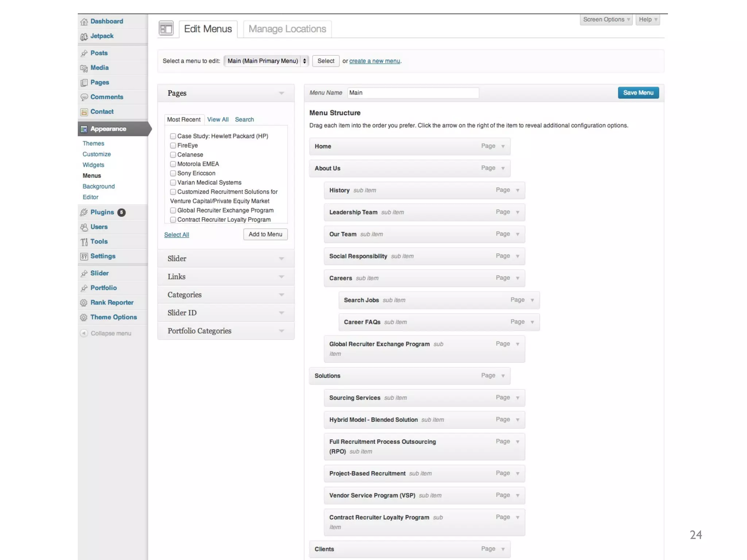The height and width of the screenshot is (560, 747).
Task: Expand the Careers menu item options
Action: [x=518, y=278]
